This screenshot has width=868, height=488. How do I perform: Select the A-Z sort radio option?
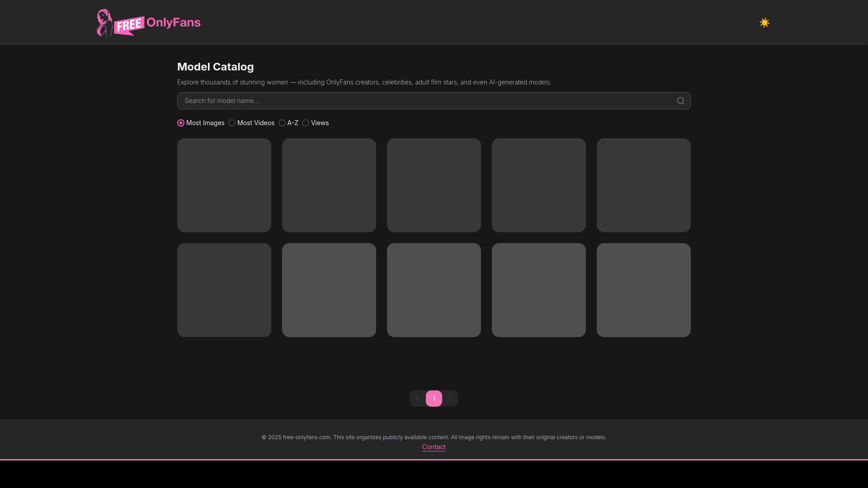click(x=282, y=123)
